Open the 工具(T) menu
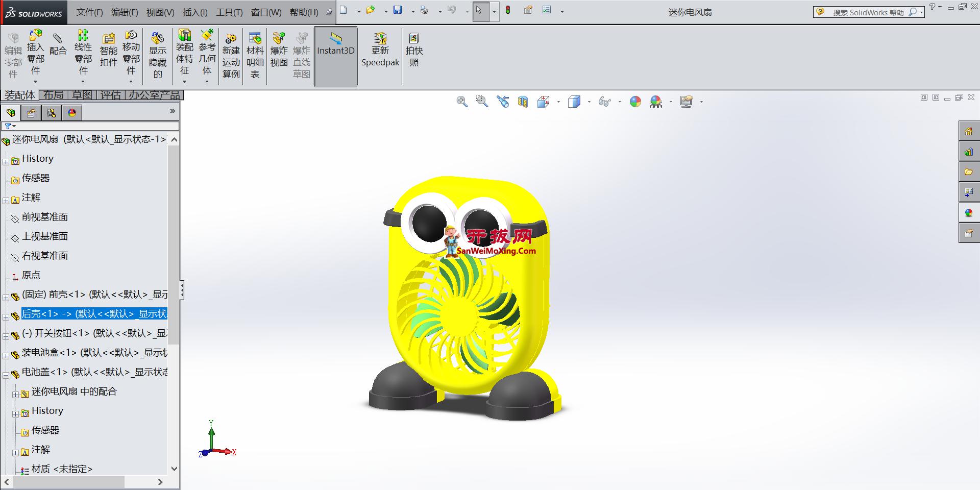The height and width of the screenshot is (490, 980). click(229, 12)
